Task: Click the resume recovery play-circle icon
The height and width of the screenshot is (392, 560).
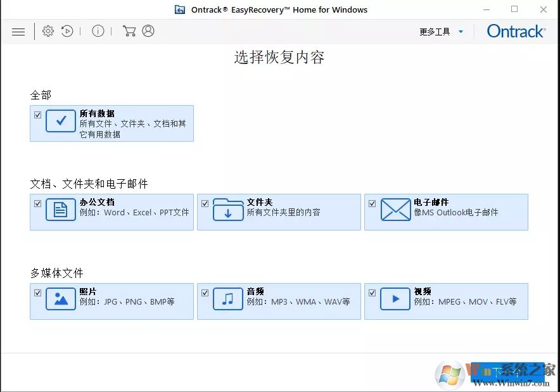Action: (67, 30)
